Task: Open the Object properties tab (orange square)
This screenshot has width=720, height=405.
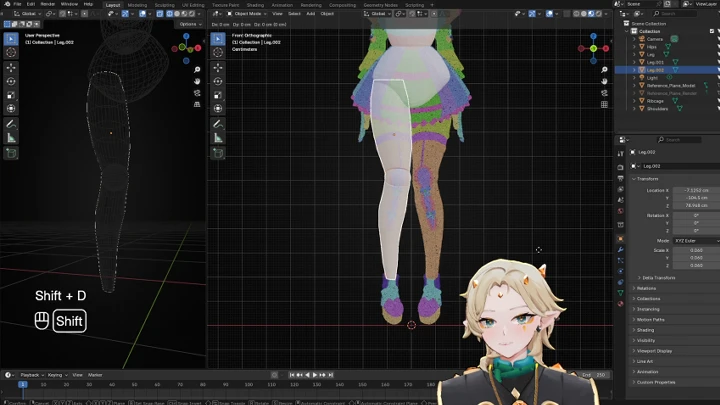Action: tap(620, 239)
